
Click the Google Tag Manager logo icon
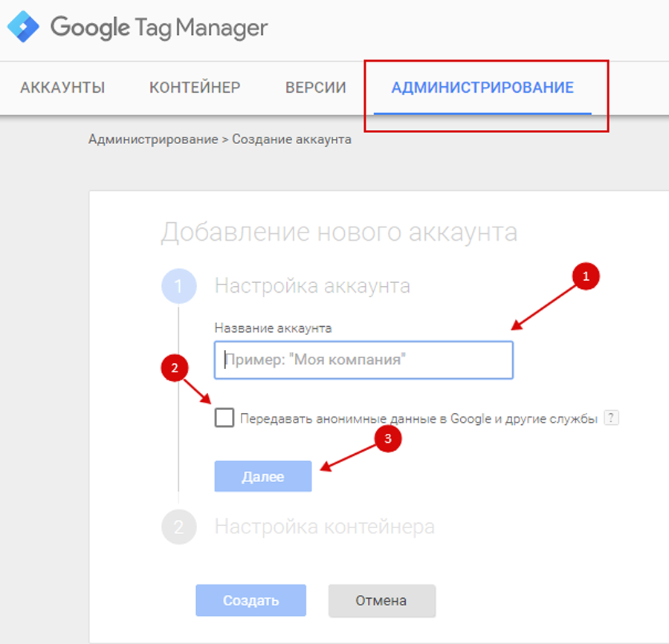23,29
